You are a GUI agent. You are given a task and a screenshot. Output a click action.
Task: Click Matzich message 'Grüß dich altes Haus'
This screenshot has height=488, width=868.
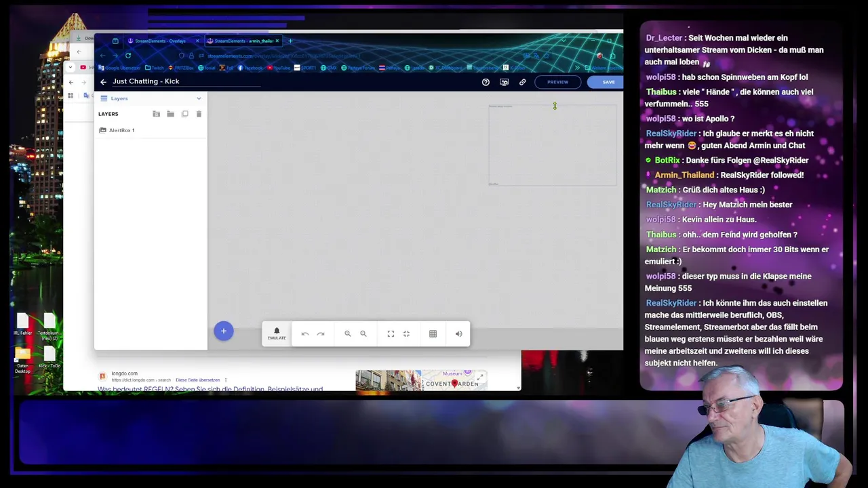[x=705, y=190]
